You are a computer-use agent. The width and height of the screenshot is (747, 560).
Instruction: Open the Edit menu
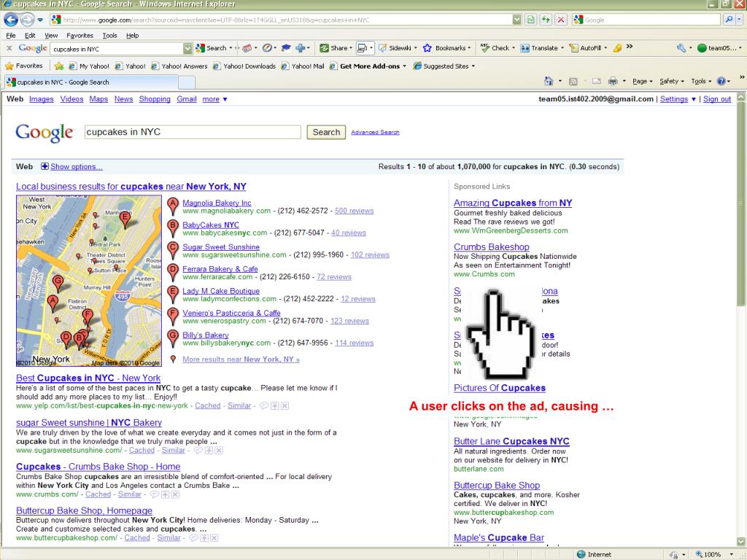point(30,35)
